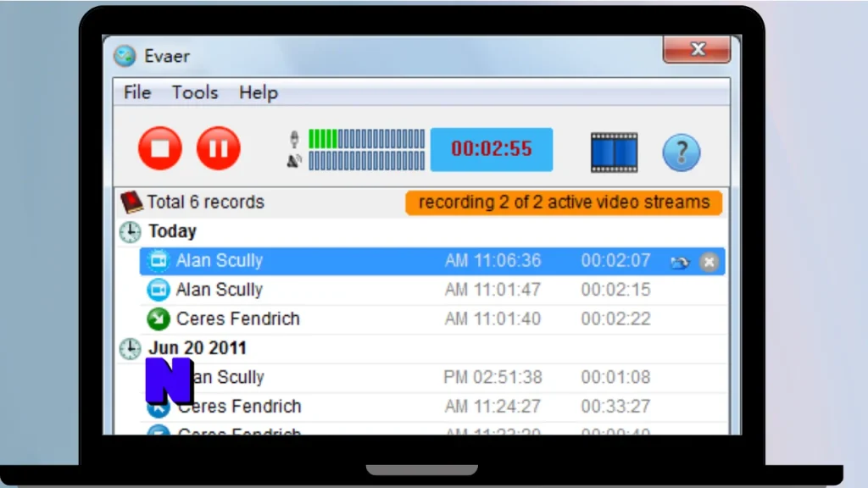Viewport: 868px width, 488px height.
Task: Click the speaker level icon
Action: pyautogui.click(x=294, y=161)
